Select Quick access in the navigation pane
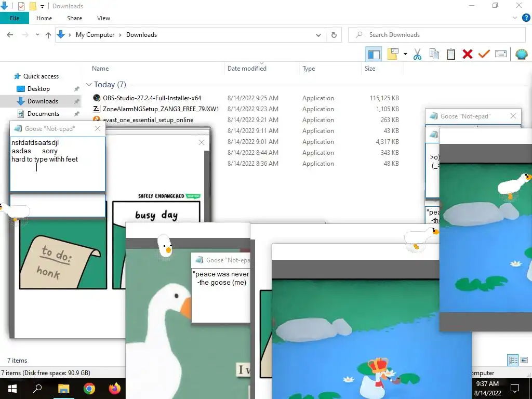Screen dimensions: 532x399 [41, 76]
